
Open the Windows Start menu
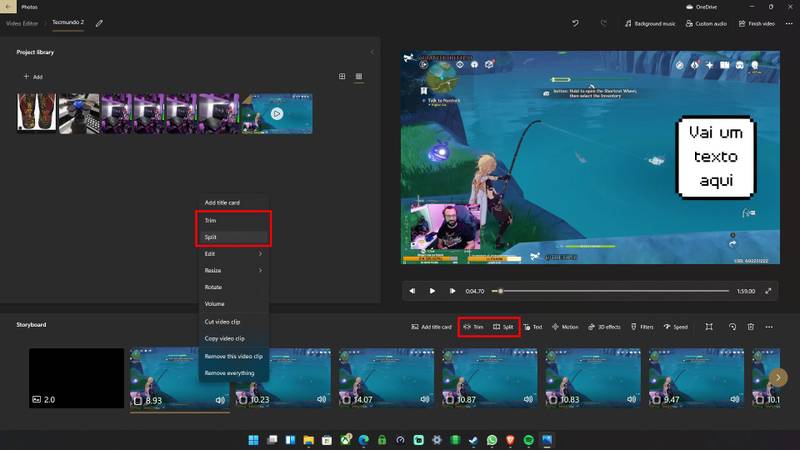(254, 440)
